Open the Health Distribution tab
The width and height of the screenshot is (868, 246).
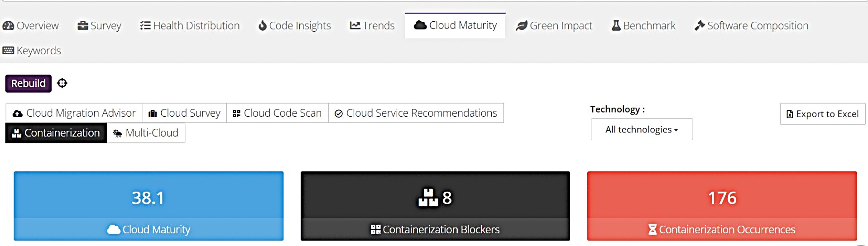[190, 26]
